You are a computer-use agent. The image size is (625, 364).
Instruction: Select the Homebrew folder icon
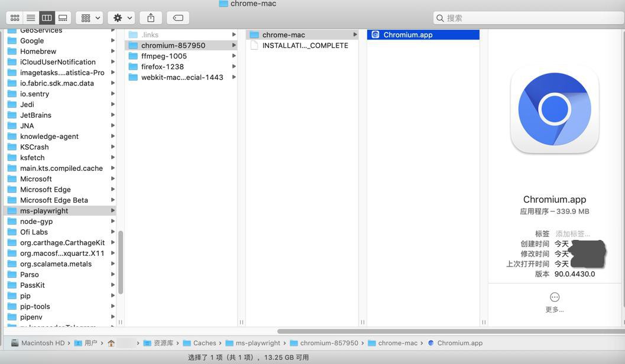point(12,51)
